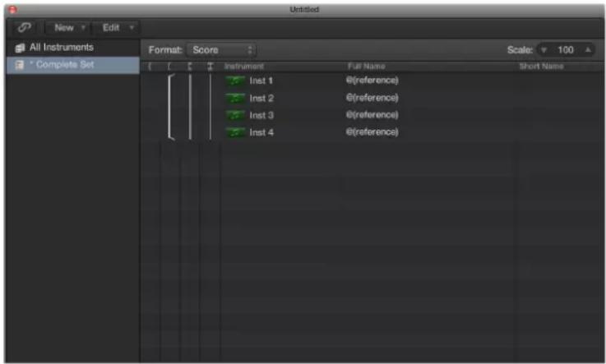Screen dimensions: 606x364
Task: Toggle the link button in toolbar
Action: [x=25, y=28]
